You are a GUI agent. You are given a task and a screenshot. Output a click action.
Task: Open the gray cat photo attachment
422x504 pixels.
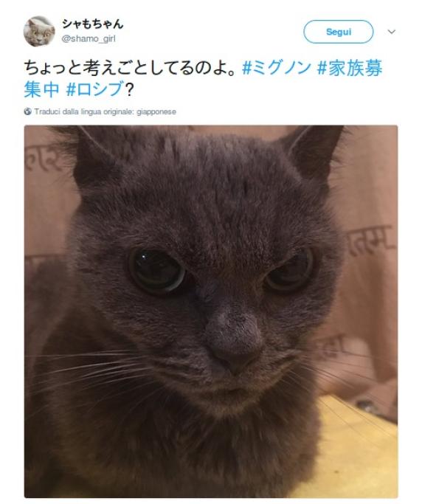pyautogui.click(x=211, y=311)
